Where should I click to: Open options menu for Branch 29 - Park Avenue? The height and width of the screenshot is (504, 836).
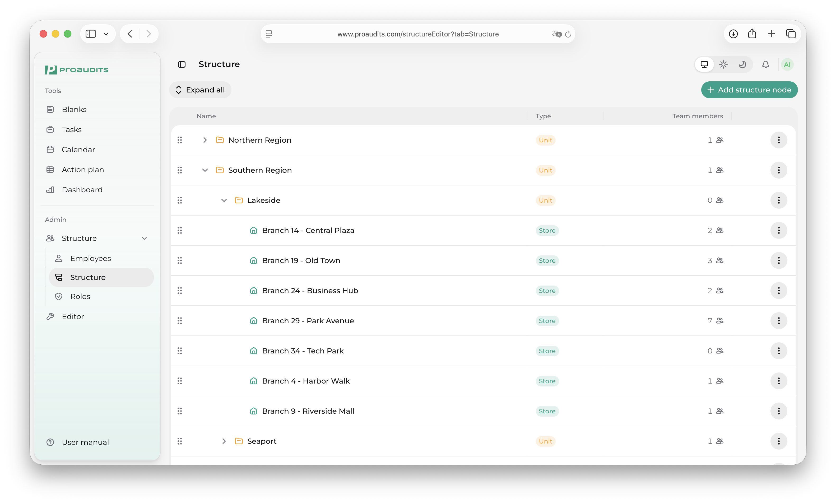click(779, 320)
